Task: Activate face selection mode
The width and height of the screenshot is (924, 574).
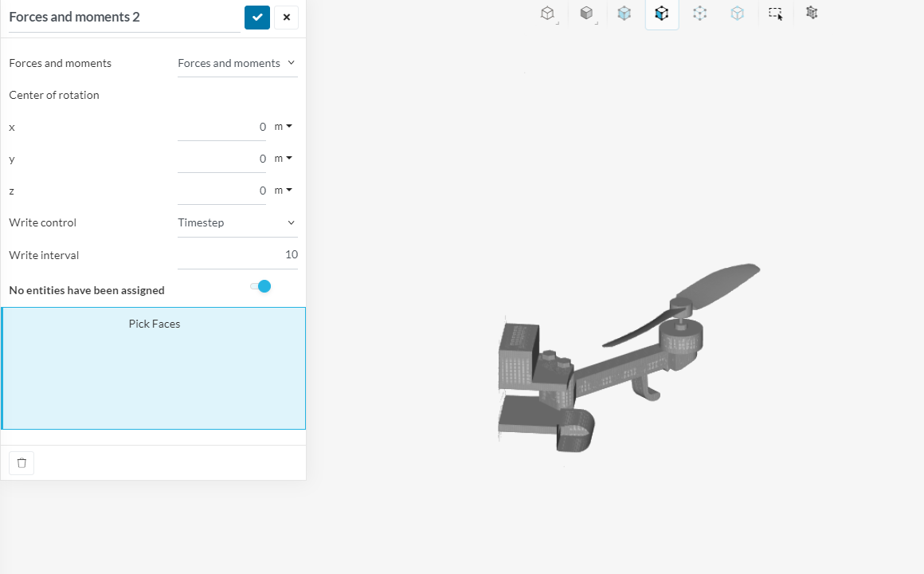Action: point(662,14)
